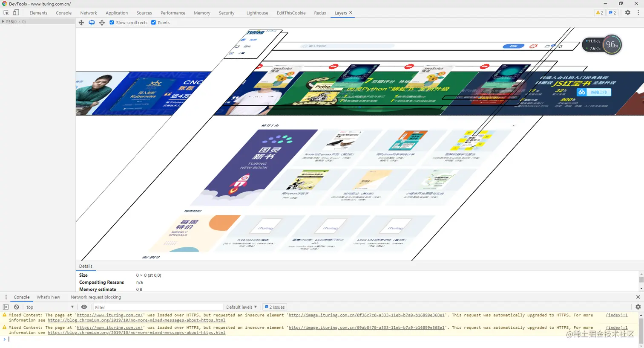Uncheck the Paints checkbox
The height and width of the screenshot is (348, 644).
153,23
